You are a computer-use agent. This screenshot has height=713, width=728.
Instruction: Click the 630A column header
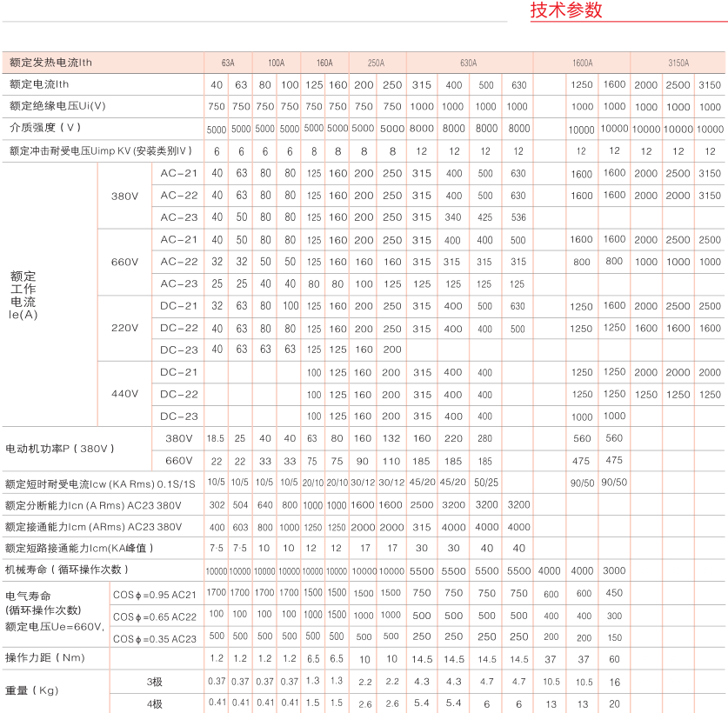pos(468,63)
